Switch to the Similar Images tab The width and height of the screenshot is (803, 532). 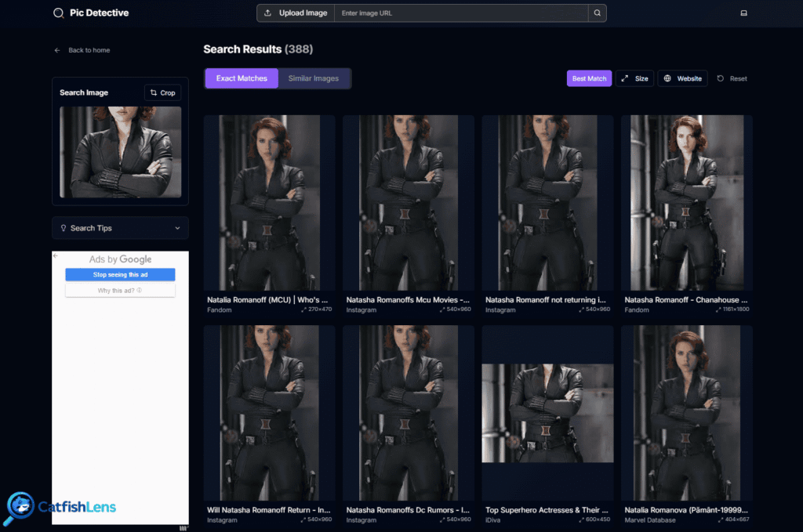pos(314,78)
